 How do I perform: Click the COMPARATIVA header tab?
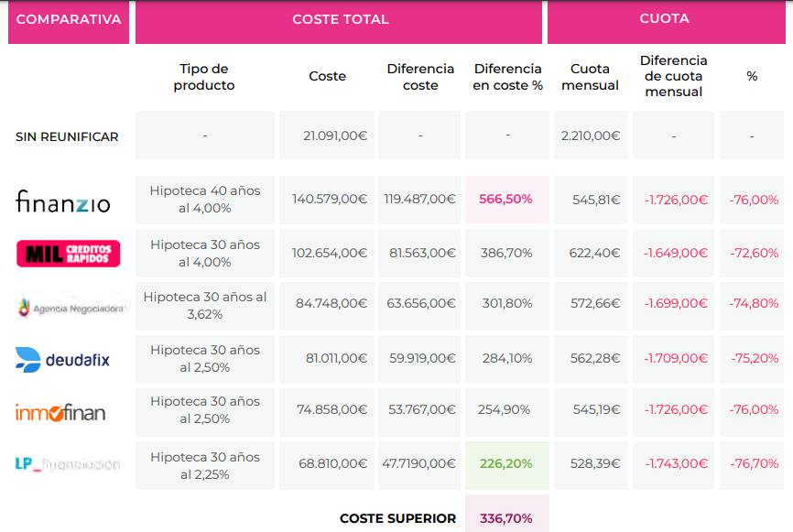click(69, 20)
